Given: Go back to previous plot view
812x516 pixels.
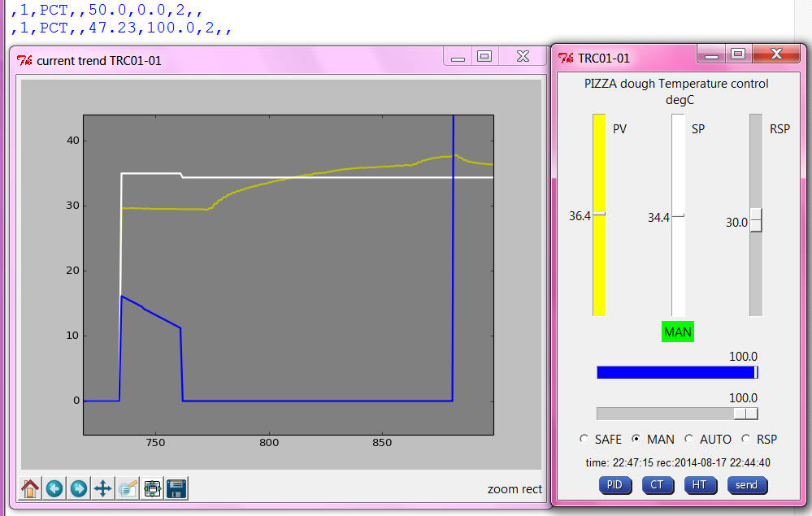Looking at the screenshot, I should coord(54,488).
